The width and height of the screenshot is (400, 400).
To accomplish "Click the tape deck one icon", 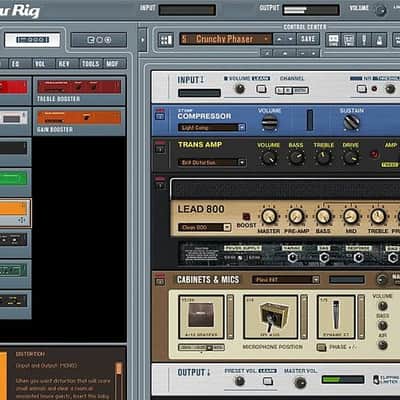I will [333, 40].
